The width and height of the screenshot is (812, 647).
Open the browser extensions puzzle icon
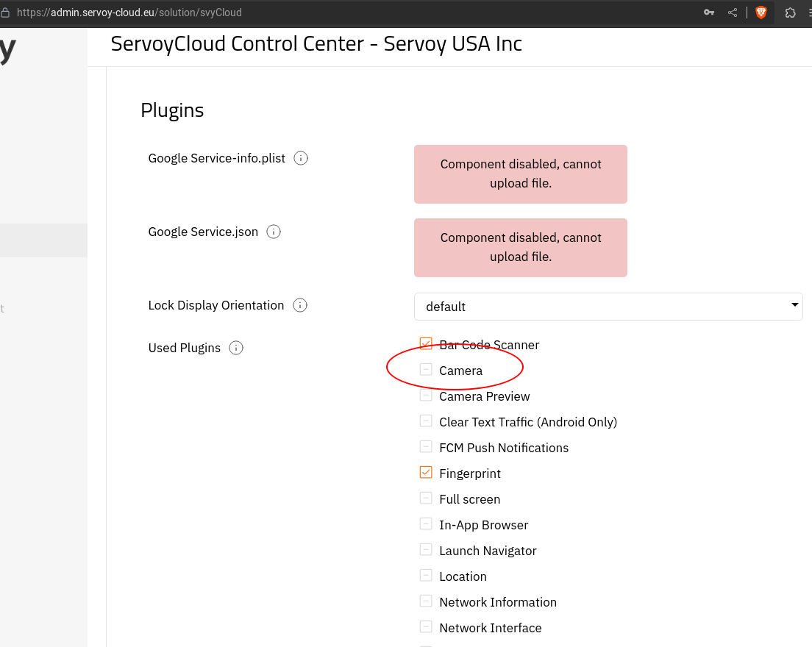coord(790,12)
